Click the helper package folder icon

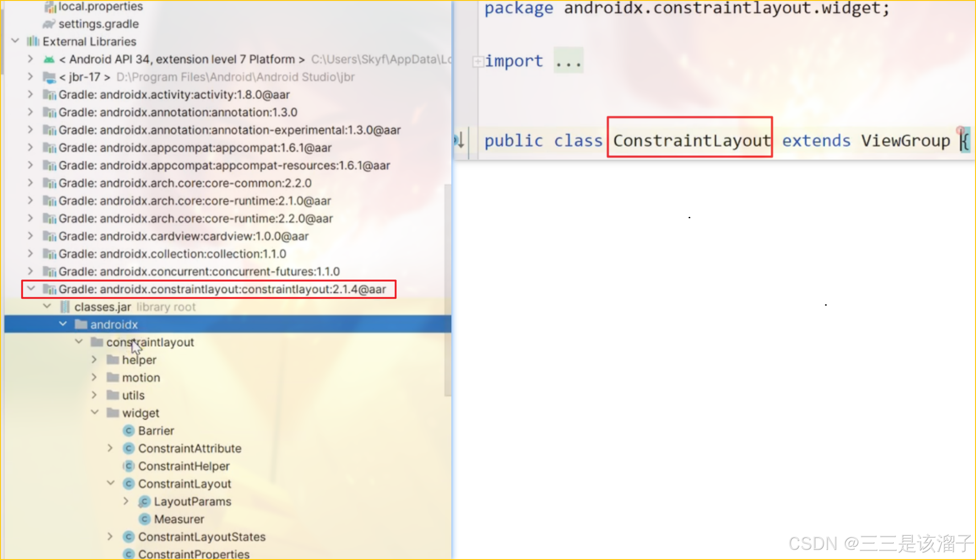coord(113,360)
